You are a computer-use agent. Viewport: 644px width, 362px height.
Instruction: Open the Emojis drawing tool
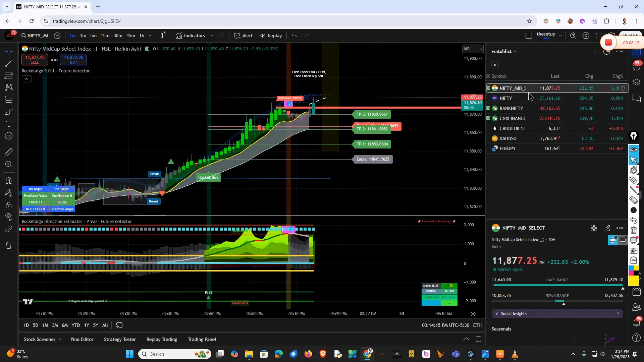click(x=8, y=135)
